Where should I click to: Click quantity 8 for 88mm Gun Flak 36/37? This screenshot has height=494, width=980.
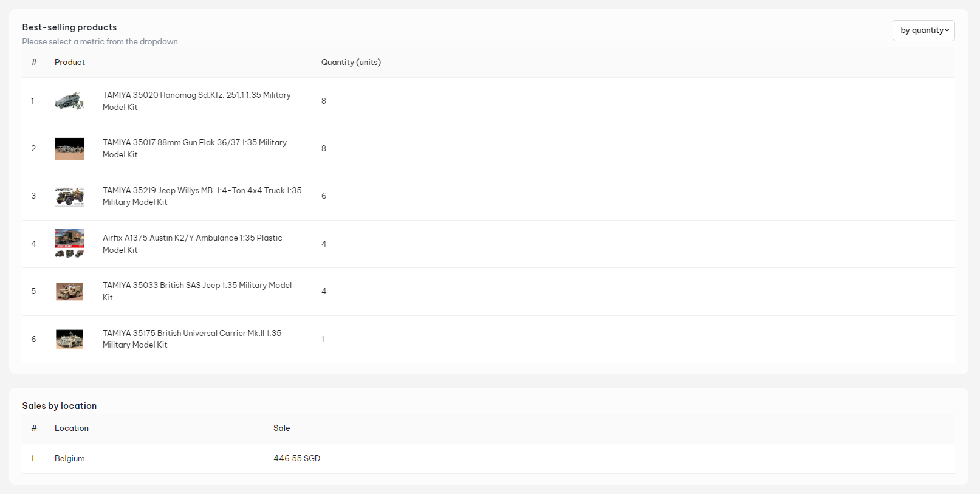tap(324, 148)
